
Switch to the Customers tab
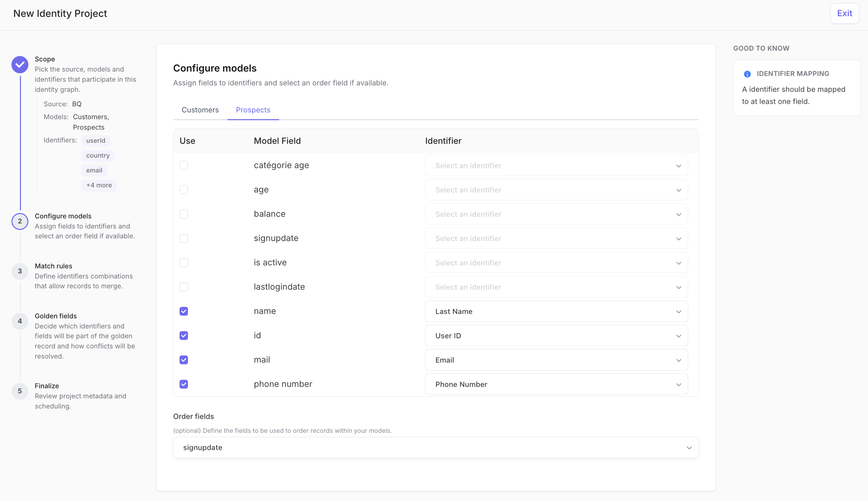pos(200,110)
